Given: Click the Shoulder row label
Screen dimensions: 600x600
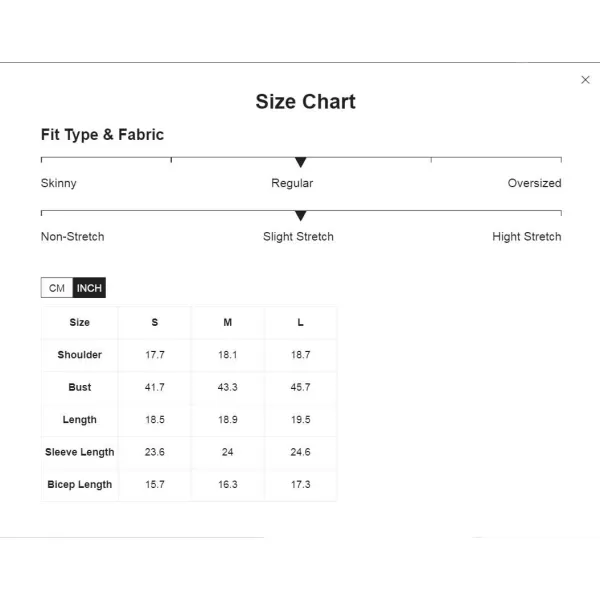Looking at the screenshot, I should point(80,355).
